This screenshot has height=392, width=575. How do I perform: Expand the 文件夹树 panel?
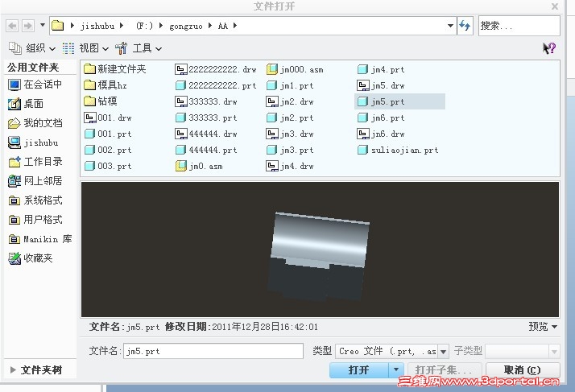click(x=36, y=369)
